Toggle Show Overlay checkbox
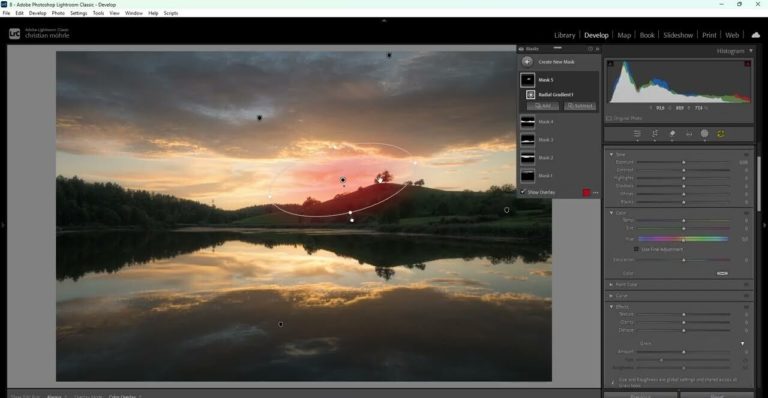Viewport: 768px width, 398px height. pos(523,192)
